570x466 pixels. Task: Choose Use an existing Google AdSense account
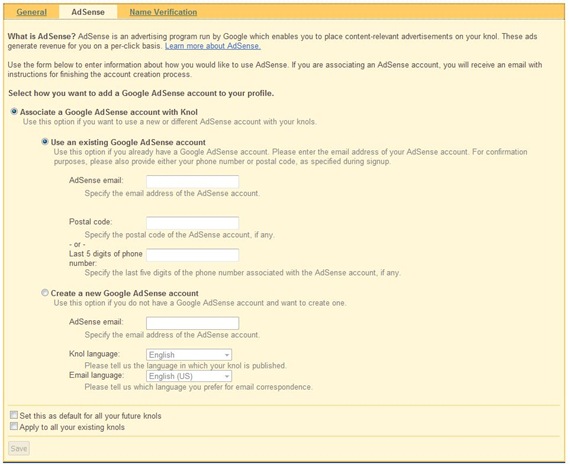[x=45, y=141]
